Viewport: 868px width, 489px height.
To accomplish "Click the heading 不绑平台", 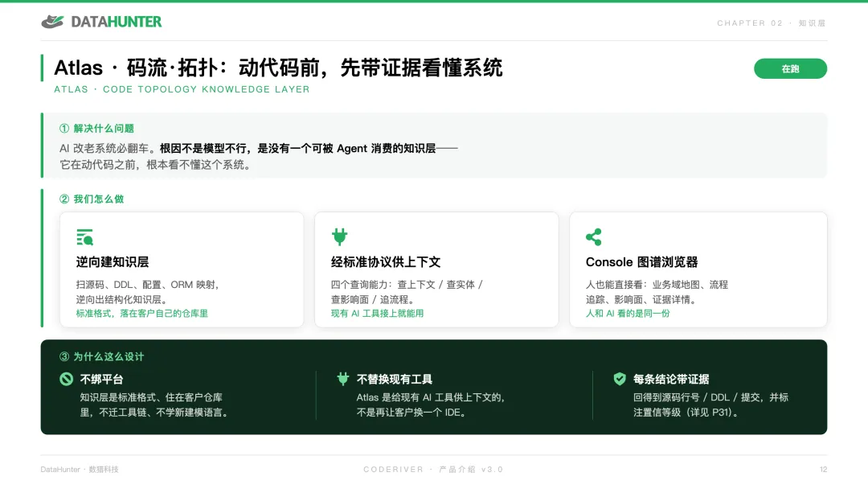I will tap(102, 380).
